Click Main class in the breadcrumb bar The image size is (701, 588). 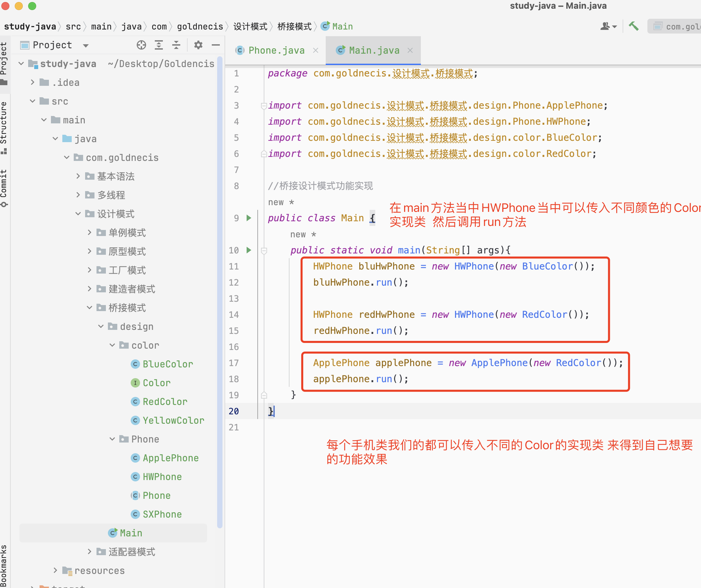[x=337, y=26]
